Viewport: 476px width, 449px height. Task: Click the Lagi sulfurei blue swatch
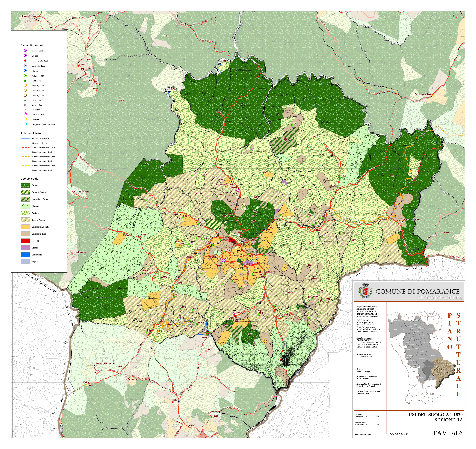(25, 255)
